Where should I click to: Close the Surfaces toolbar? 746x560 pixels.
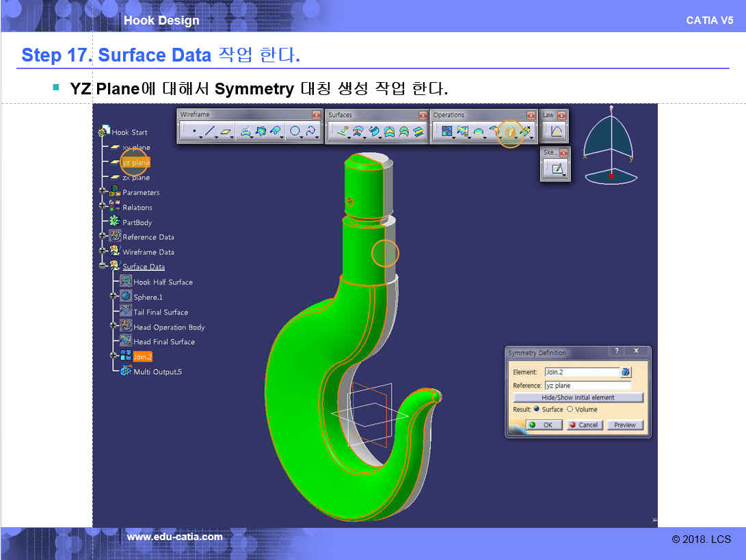(422, 115)
